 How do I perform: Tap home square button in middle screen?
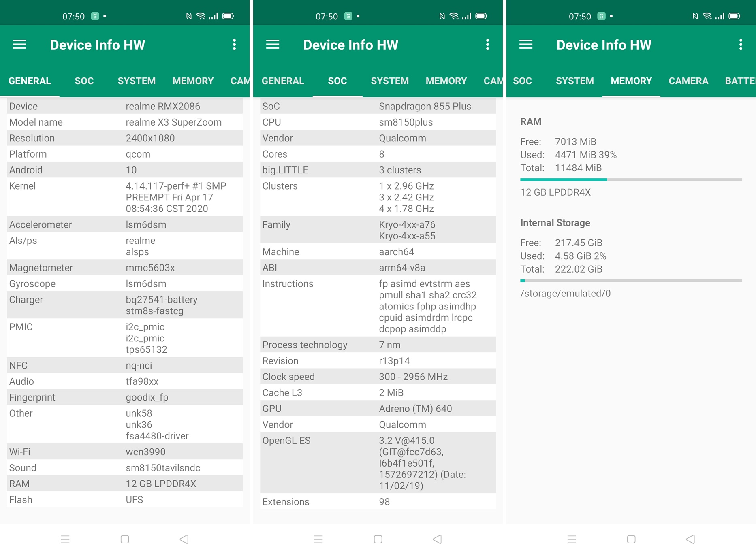378,539
